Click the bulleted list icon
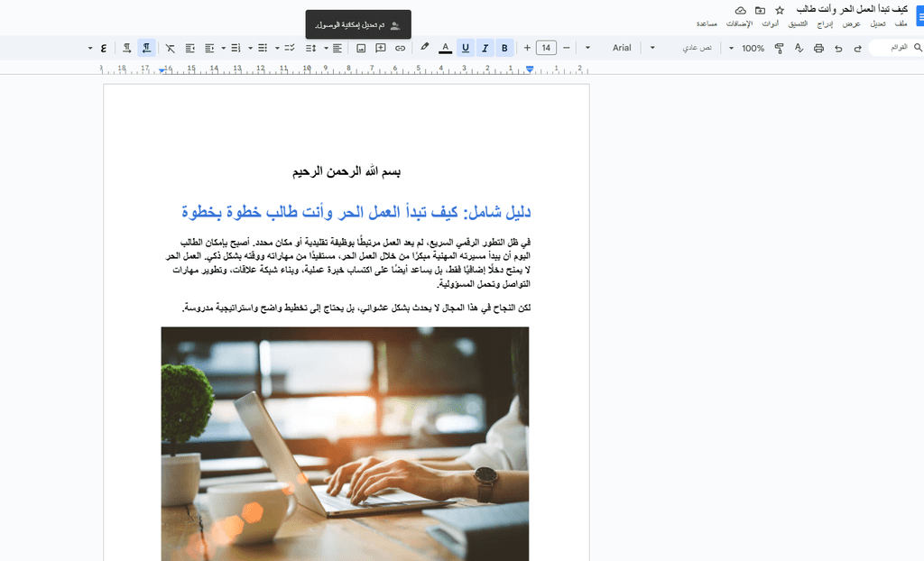The height and width of the screenshot is (561, 924). pos(263,49)
